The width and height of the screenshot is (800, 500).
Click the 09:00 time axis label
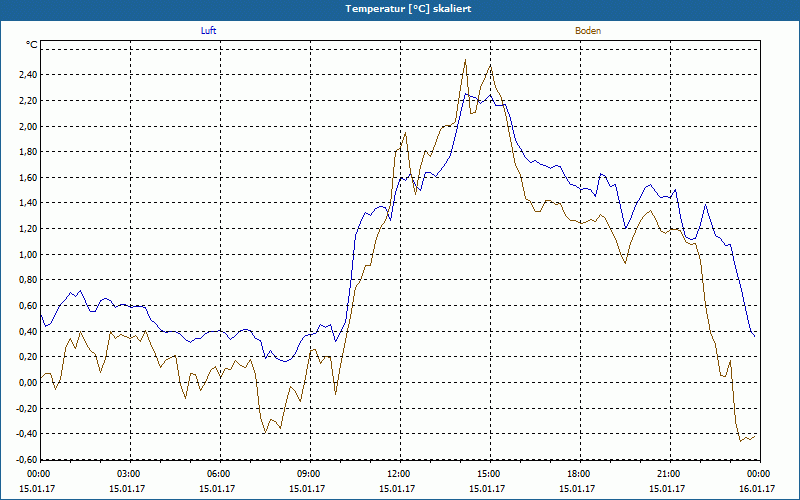point(307,474)
